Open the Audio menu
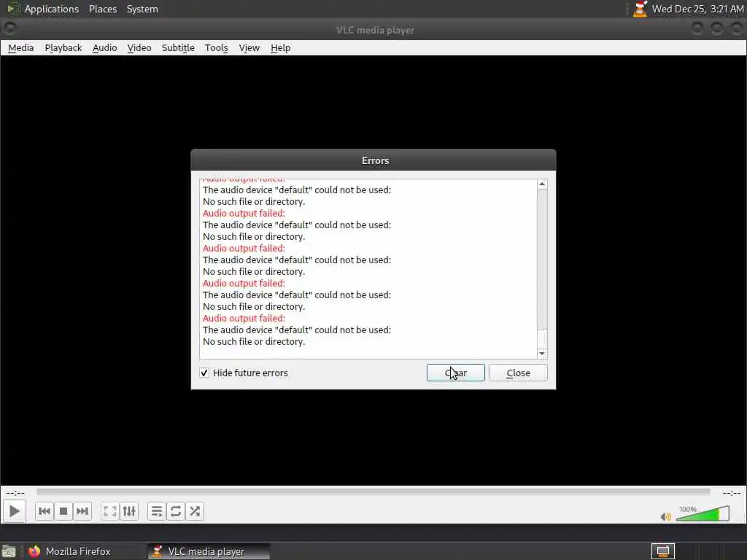This screenshot has height=560, width=747. pyautogui.click(x=105, y=47)
